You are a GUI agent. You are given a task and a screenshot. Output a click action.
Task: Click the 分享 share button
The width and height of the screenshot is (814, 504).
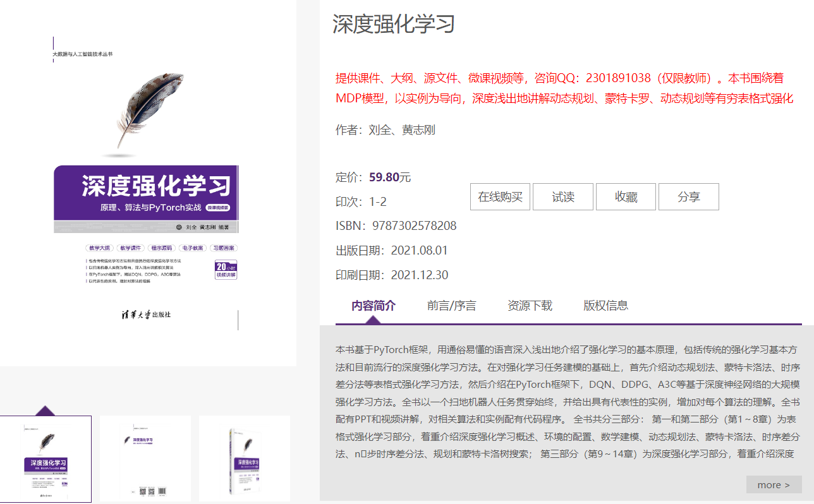[x=688, y=197]
